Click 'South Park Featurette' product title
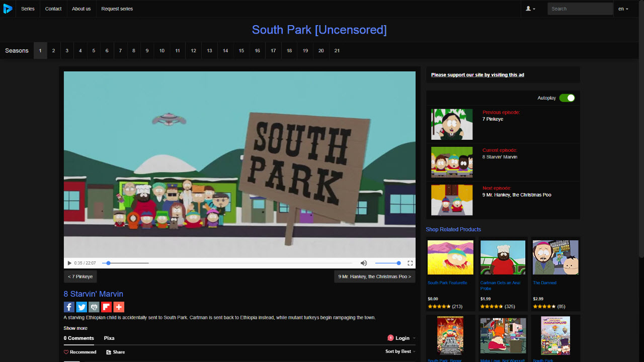 coord(447,283)
